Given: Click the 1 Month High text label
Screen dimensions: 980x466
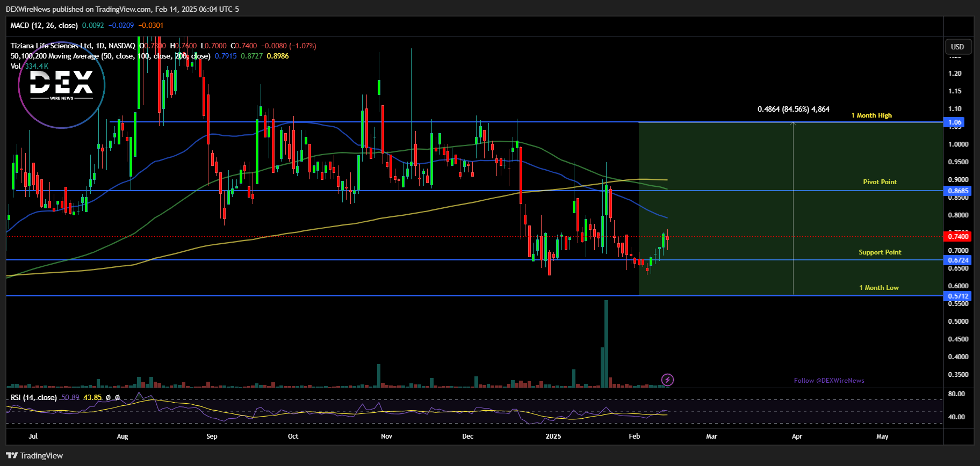Looking at the screenshot, I should [x=871, y=115].
